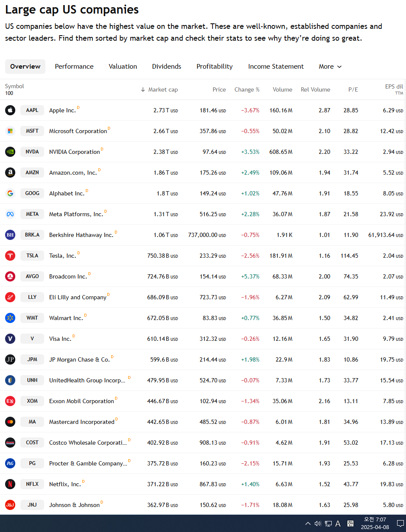Click the Microsoft logo icon

click(x=10, y=131)
